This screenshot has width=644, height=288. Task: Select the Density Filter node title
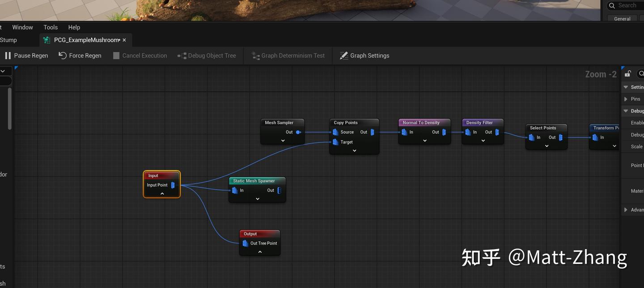479,122
